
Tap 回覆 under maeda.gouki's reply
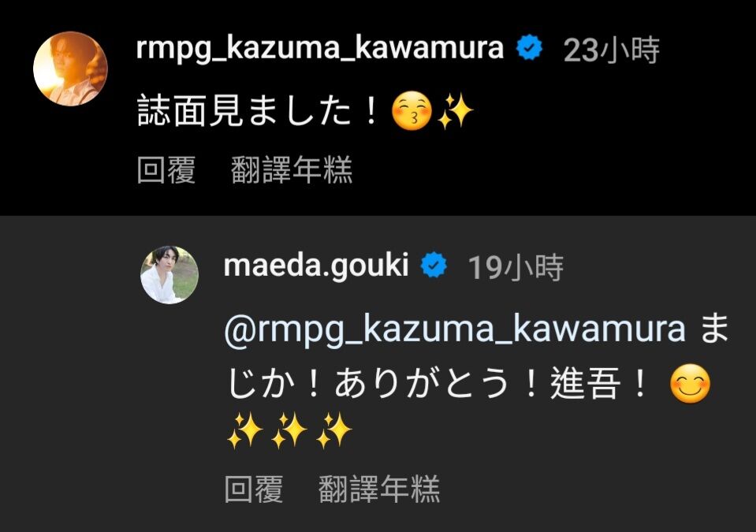pos(254,489)
